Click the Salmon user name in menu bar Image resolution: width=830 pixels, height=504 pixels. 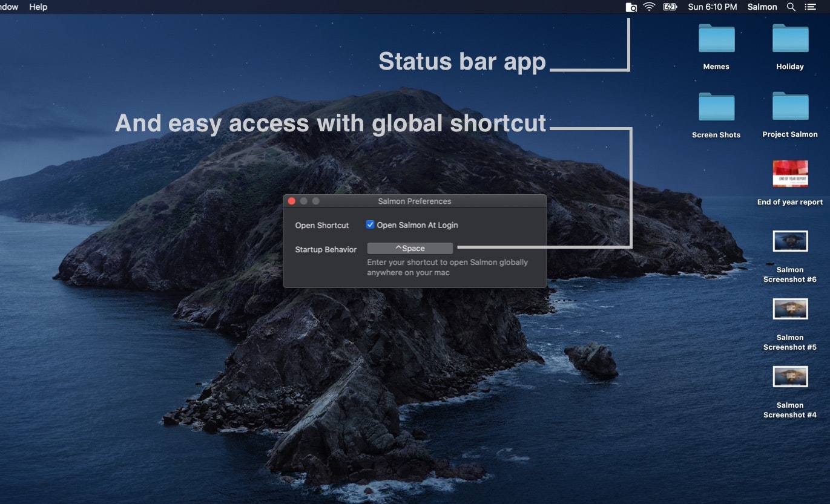(x=762, y=7)
